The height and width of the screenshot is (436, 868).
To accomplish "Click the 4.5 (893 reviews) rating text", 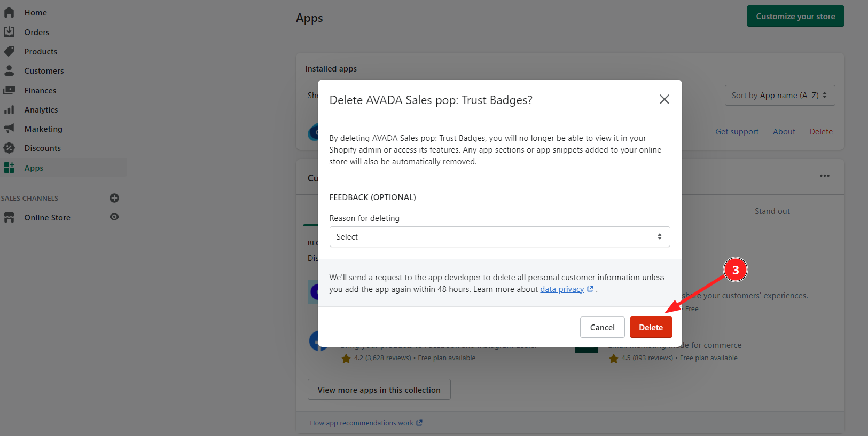I will click(647, 358).
